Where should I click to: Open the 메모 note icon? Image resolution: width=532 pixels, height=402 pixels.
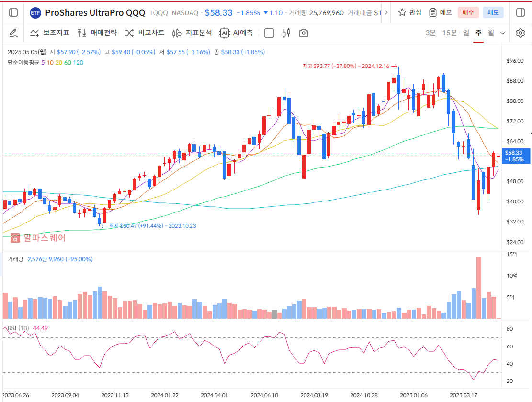click(x=441, y=12)
